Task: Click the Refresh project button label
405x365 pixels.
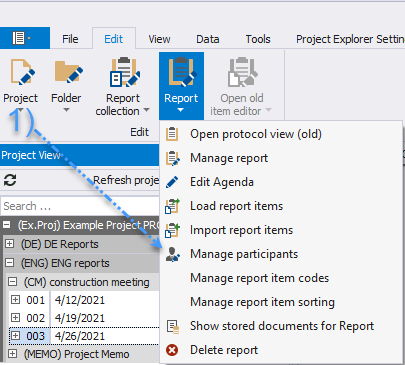Action: point(126,180)
